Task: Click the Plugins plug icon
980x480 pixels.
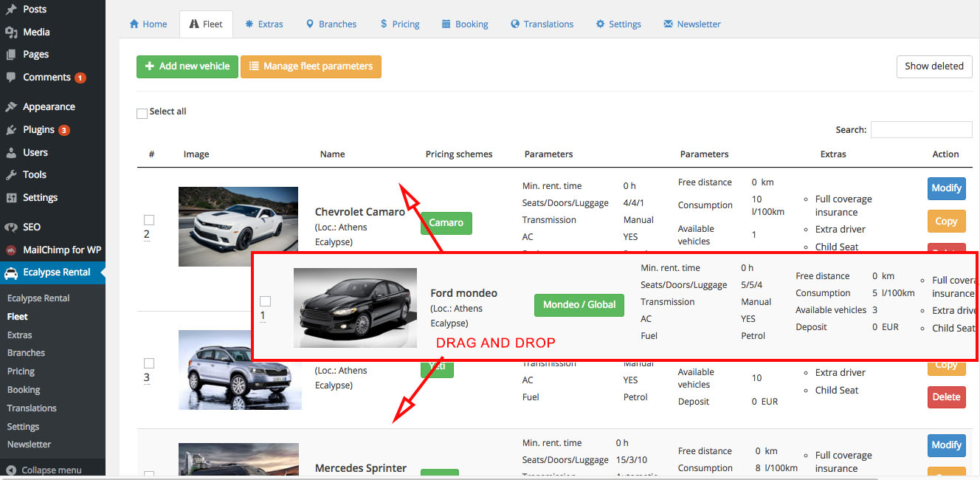Action: click(11, 130)
